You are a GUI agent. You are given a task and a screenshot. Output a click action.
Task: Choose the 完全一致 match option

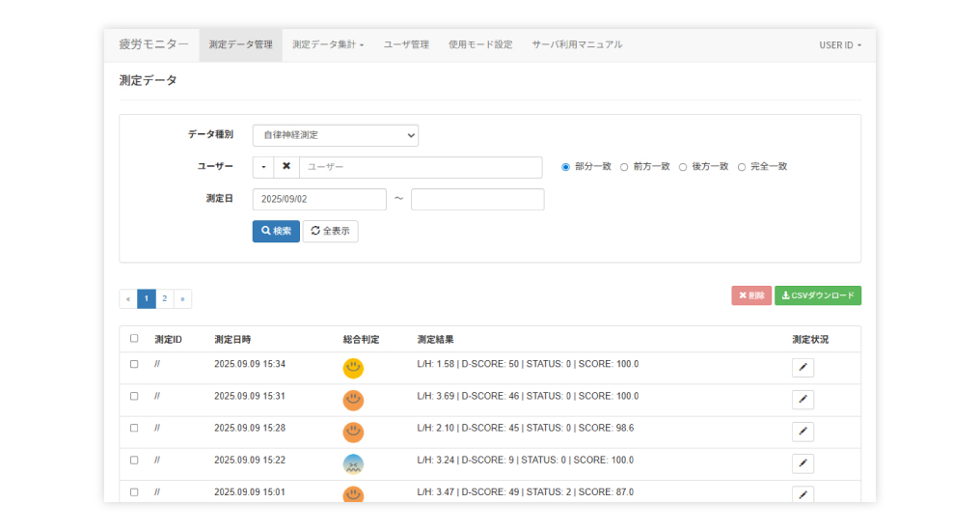click(742, 167)
